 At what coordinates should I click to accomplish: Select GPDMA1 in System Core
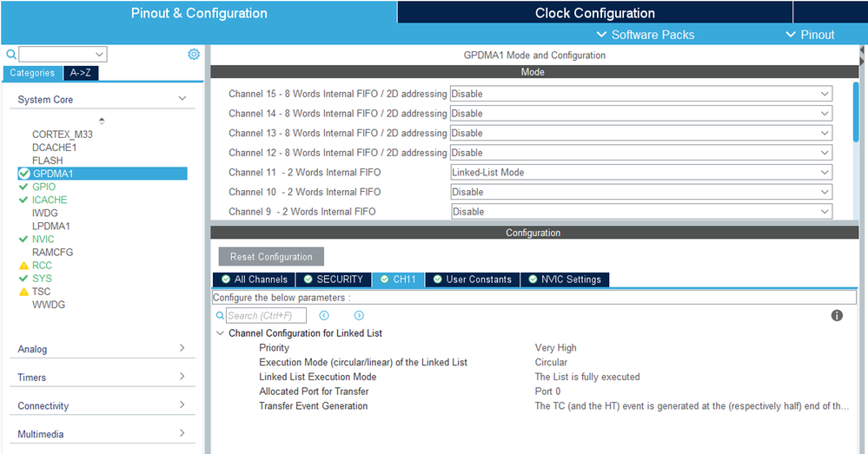pyautogui.click(x=103, y=174)
